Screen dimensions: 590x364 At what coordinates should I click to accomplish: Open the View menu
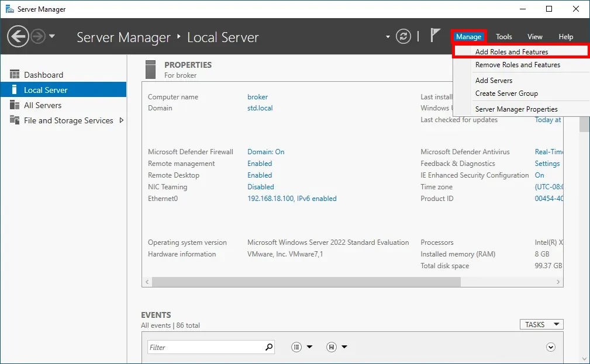click(534, 36)
